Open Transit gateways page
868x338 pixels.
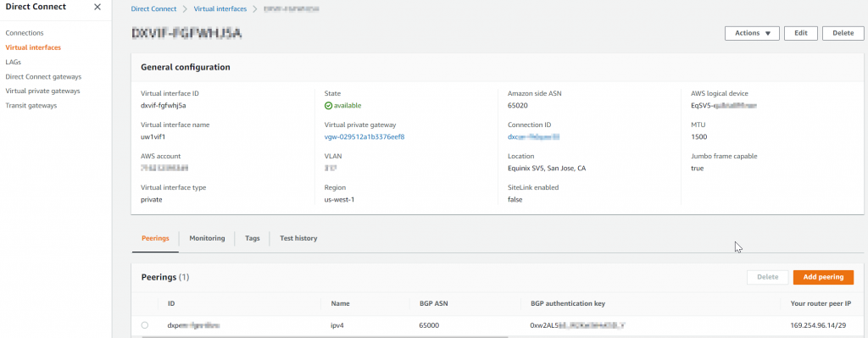point(31,105)
